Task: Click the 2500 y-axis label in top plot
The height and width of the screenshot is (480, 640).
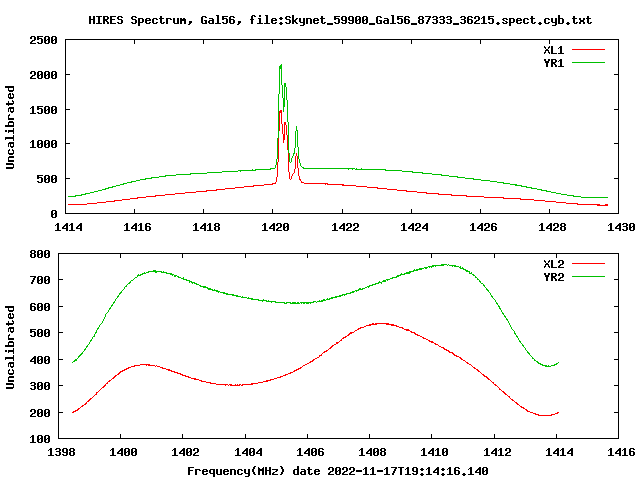Action: coord(43,40)
